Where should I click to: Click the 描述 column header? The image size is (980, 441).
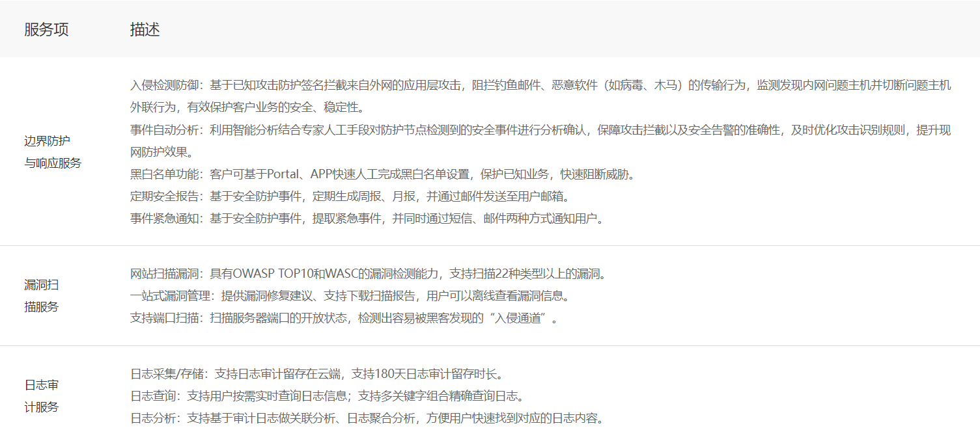(x=145, y=29)
